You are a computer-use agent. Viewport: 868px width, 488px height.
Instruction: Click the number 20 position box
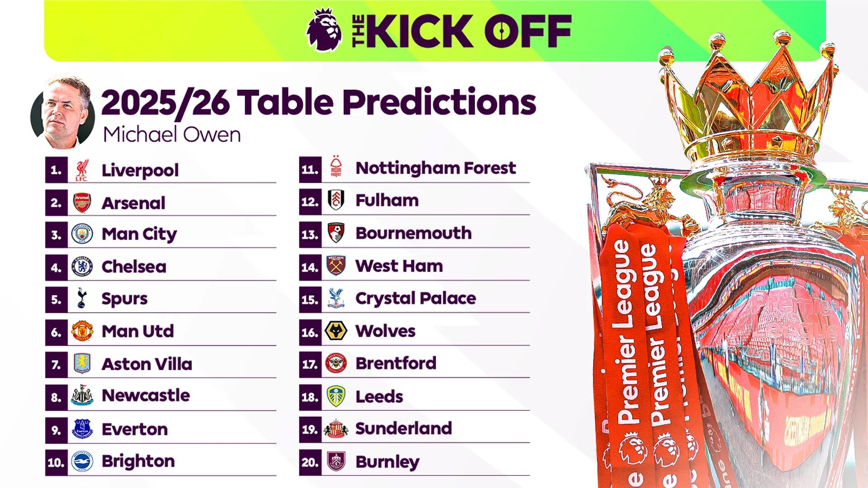[310, 462]
